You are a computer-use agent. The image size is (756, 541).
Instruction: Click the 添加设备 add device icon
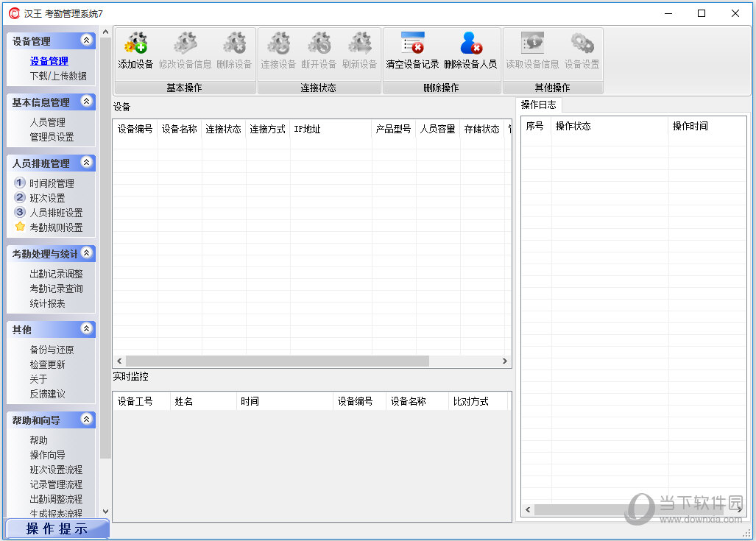[x=135, y=43]
